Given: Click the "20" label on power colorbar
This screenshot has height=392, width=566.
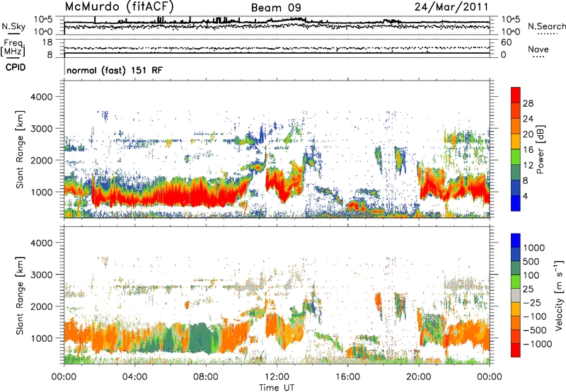Looking at the screenshot, I should pyautogui.click(x=528, y=134).
